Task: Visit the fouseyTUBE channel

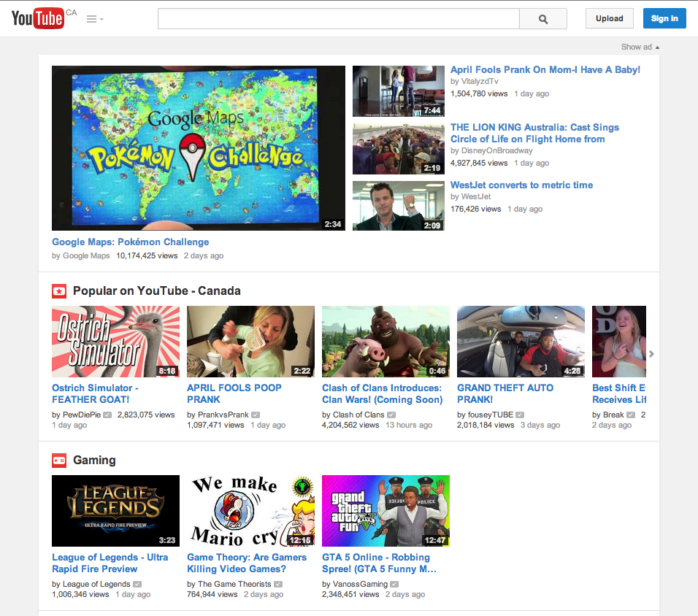Action: coord(491,415)
